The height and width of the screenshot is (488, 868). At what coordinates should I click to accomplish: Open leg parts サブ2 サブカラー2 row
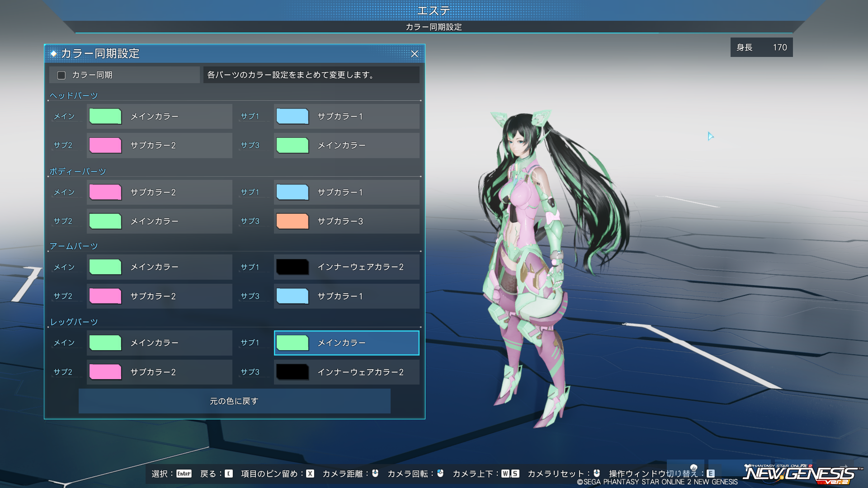click(x=159, y=372)
